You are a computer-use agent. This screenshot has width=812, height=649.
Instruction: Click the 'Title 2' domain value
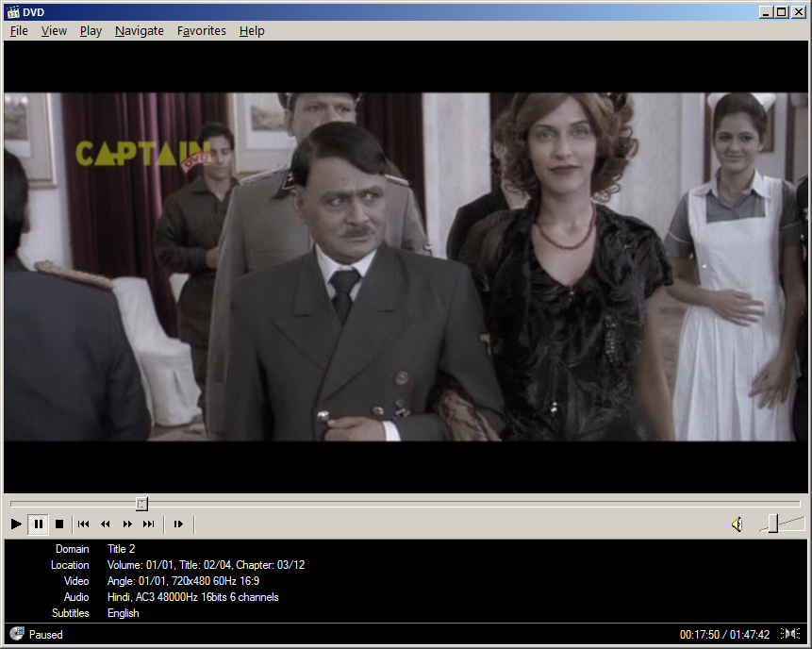[121, 549]
